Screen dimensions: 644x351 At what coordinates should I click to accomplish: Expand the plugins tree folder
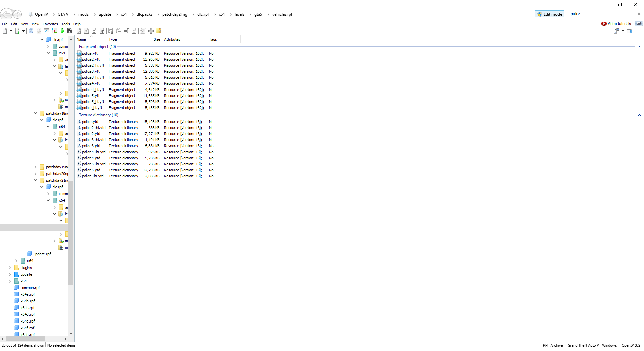[x=10, y=268]
